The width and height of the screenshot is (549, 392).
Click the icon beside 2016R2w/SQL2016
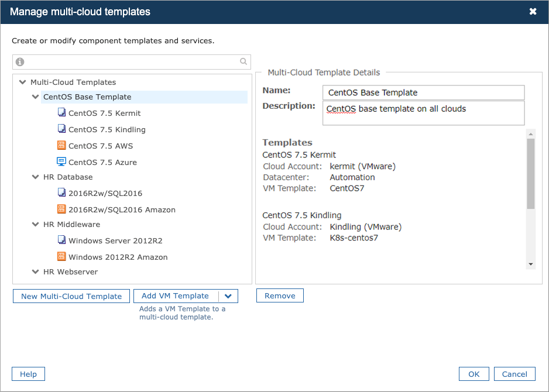coord(61,192)
